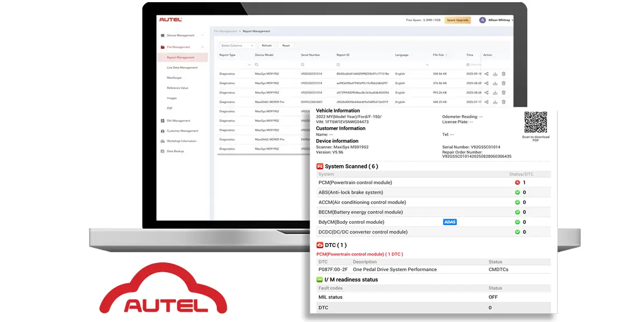Delete the 358.86 KB diagnostics report
Screen dimensions: 644x322
503,74
